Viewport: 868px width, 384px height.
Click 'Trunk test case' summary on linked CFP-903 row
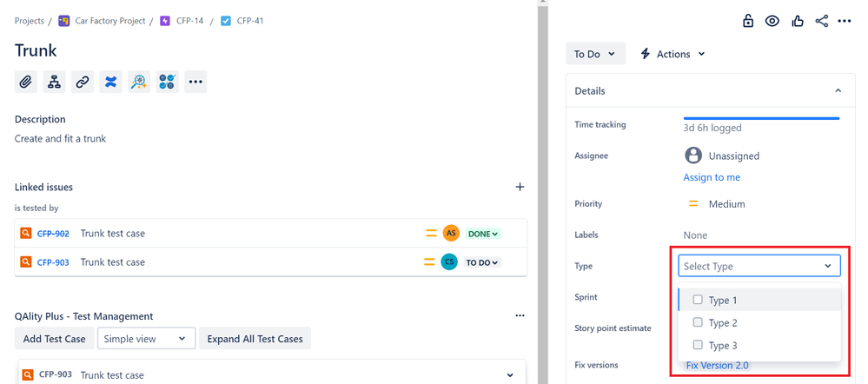pyautogui.click(x=113, y=262)
